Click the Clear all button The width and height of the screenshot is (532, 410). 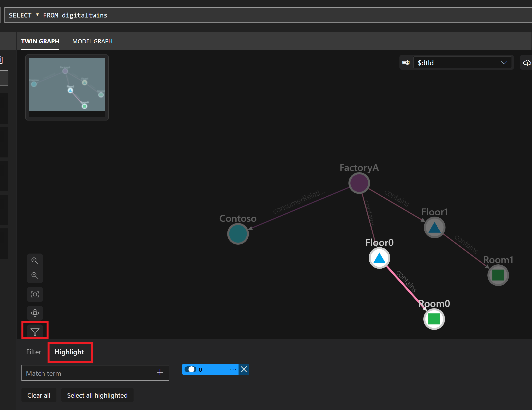pos(39,395)
